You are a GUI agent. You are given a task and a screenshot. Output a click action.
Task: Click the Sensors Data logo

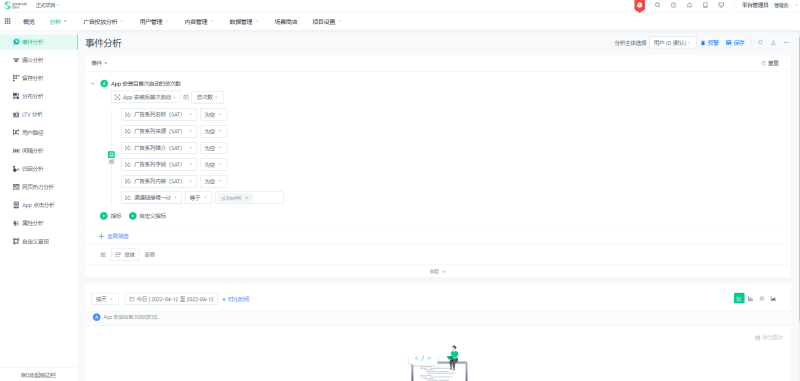pos(16,5)
